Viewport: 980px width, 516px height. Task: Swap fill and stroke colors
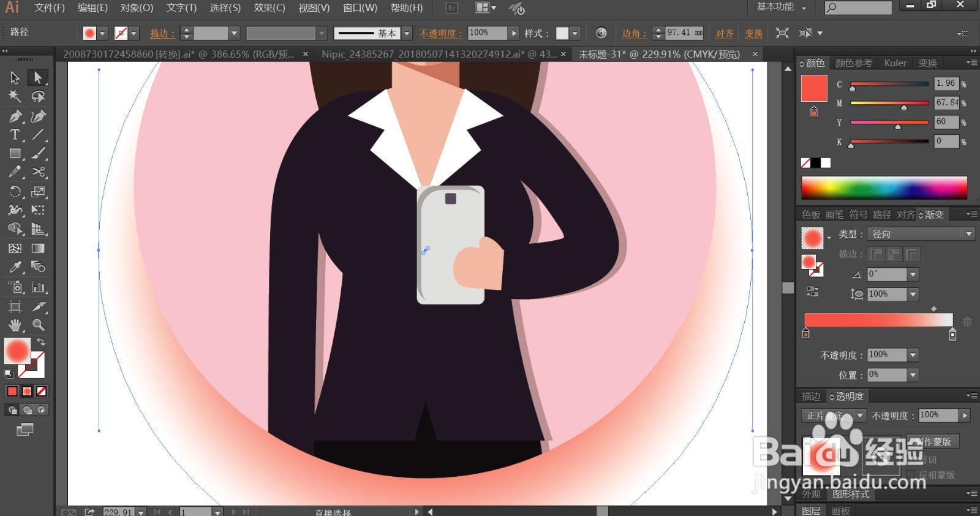click(x=41, y=341)
